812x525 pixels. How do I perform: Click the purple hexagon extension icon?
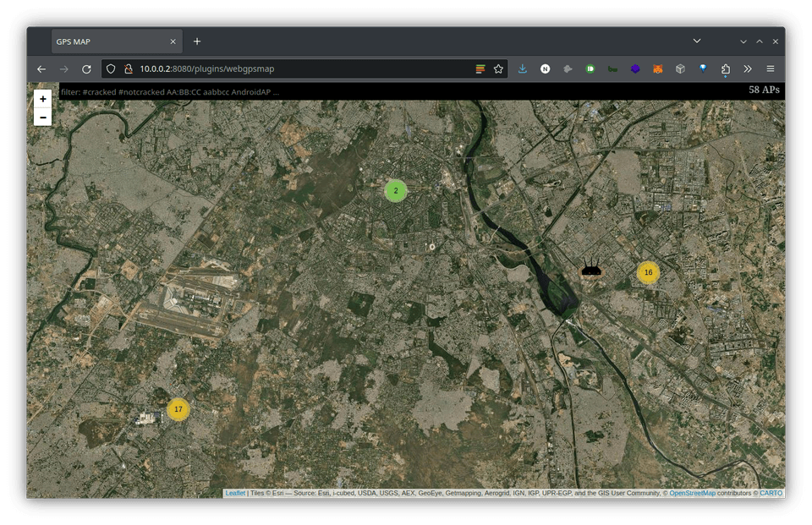635,68
